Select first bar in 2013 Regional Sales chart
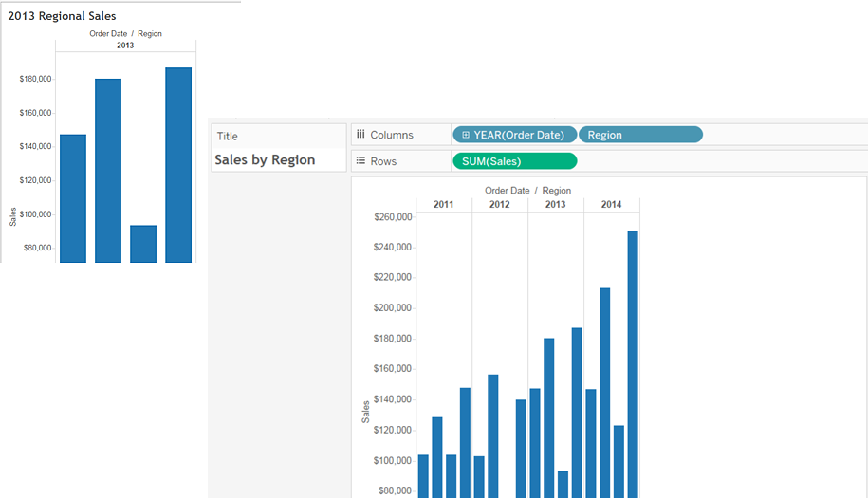 click(73, 198)
